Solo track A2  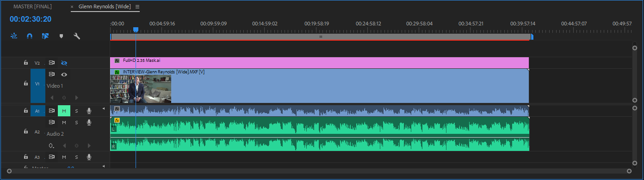pos(77,122)
